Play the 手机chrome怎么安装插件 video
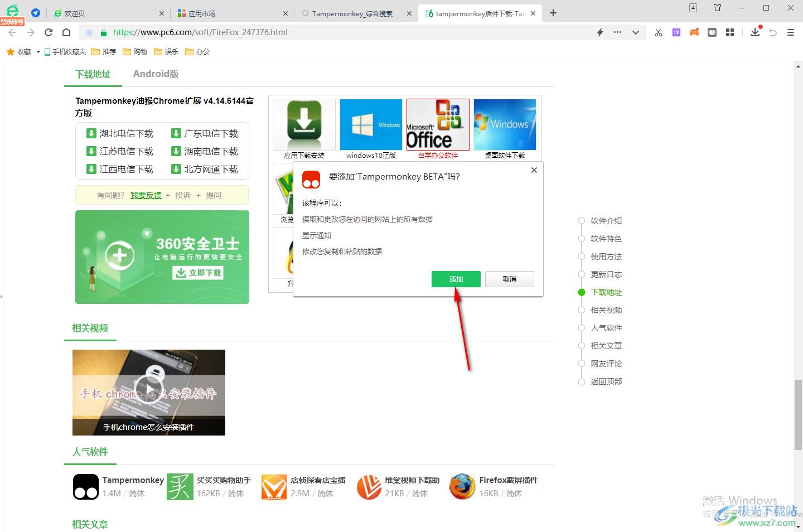This screenshot has width=803, height=532. click(149, 388)
